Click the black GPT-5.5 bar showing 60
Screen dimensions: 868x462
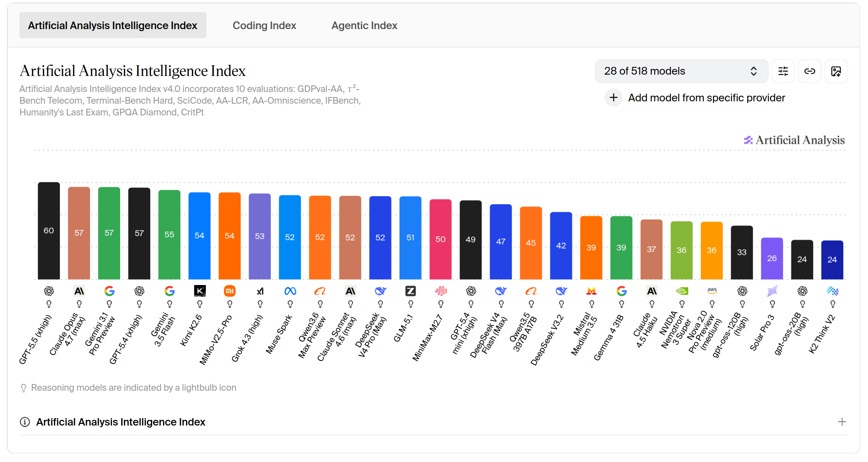click(49, 230)
